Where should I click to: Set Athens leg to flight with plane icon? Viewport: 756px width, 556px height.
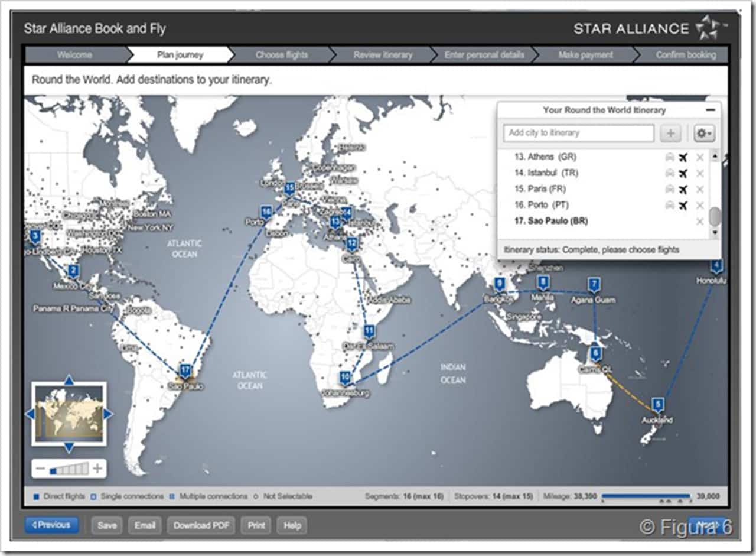683,157
